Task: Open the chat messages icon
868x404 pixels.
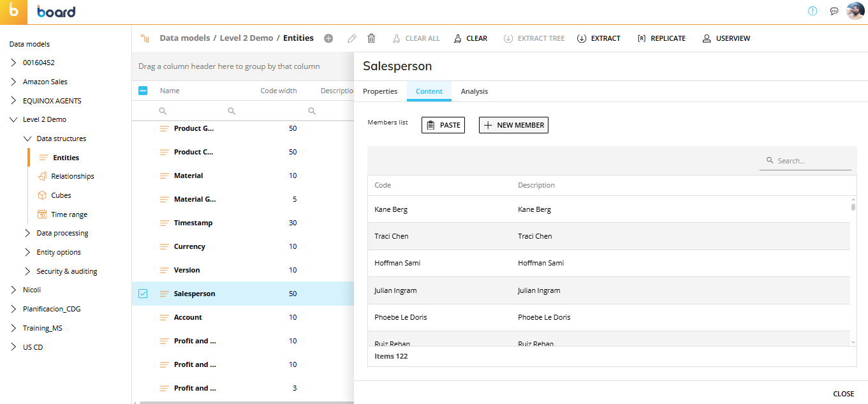Action: point(834,11)
